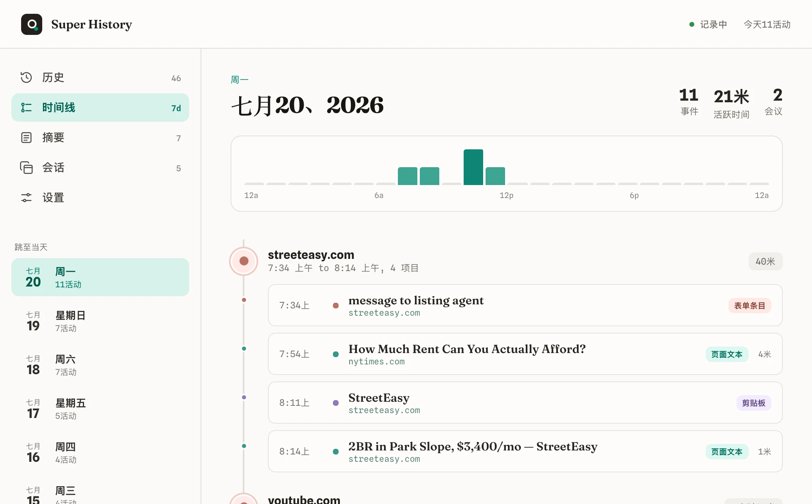Screen dimensions: 812x504
Task: Click the green 记录中 recording status dot
Action: (692, 24)
